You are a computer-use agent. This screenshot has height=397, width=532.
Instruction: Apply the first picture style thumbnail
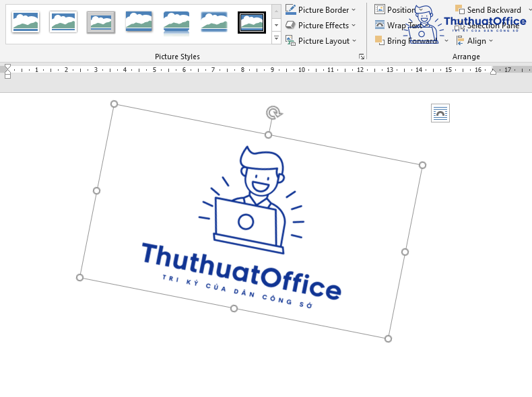pyautogui.click(x=26, y=22)
